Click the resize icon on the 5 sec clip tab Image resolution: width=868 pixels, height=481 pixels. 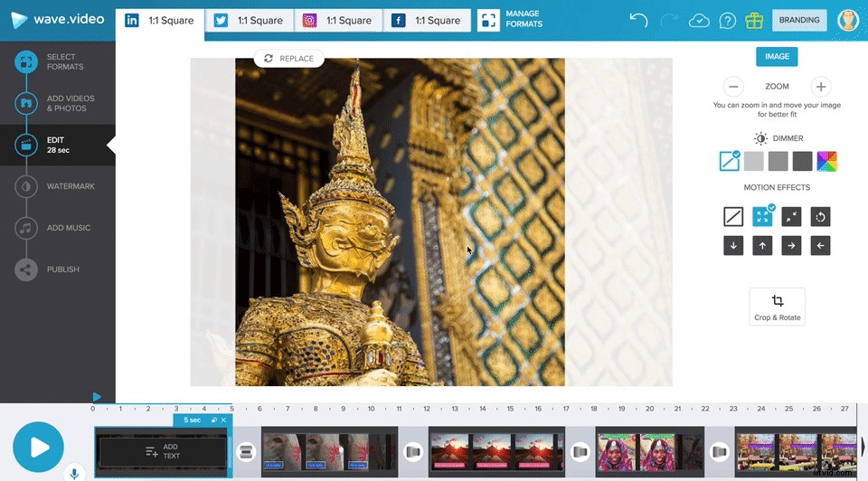[x=214, y=420]
